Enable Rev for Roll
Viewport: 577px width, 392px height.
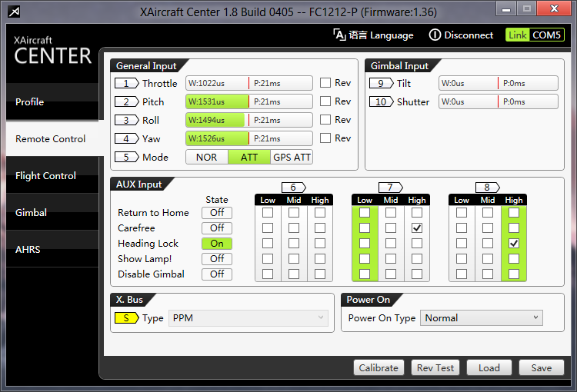(x=325, y=119)
